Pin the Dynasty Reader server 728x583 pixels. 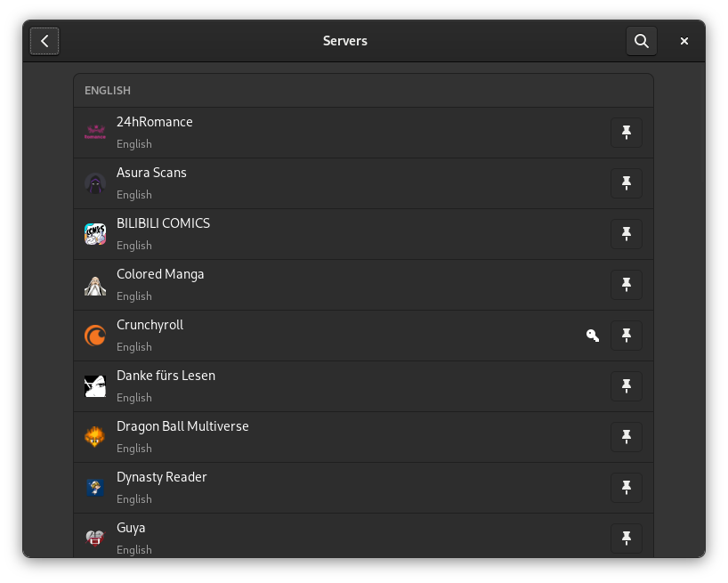click(x=627, y=488)
